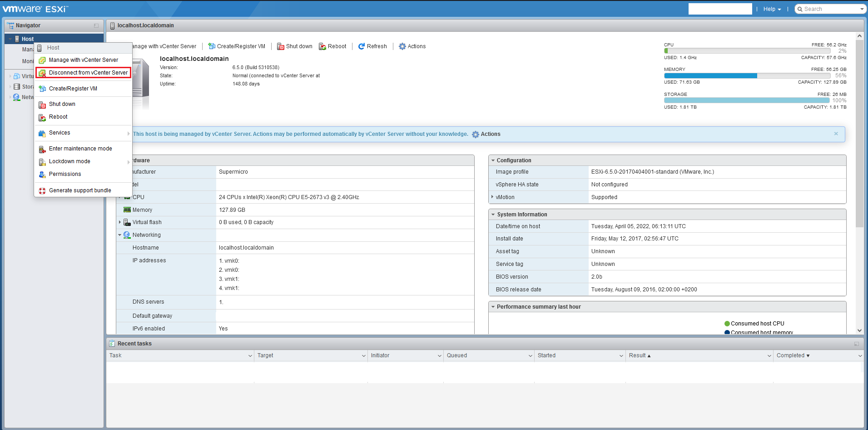The height and width of the screenshot is (430, 868).
Task: Sort recent tasks by Queued column
Action: click(457, 355)
